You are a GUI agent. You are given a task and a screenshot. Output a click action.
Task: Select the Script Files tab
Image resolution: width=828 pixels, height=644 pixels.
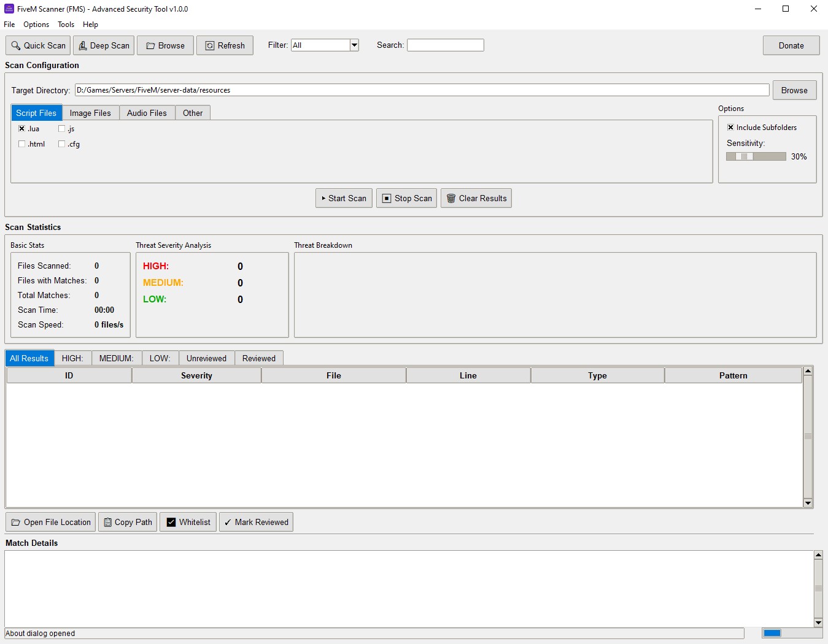(36, 113)
